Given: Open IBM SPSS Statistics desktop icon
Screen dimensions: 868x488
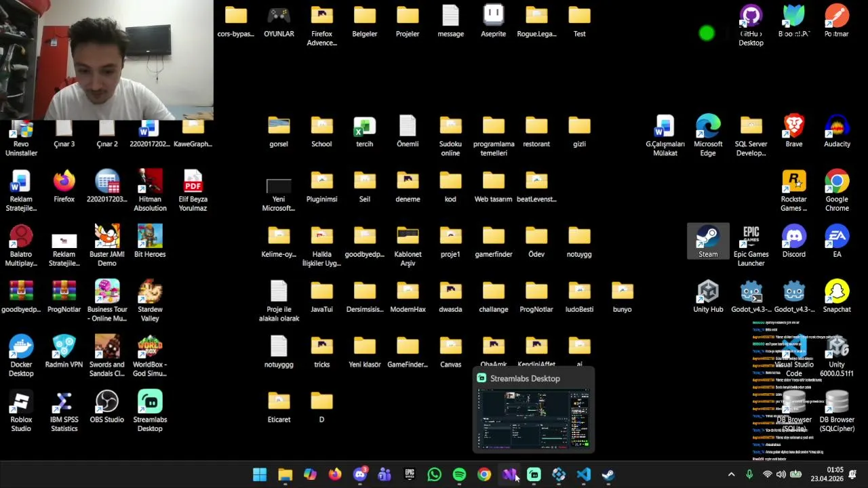Looking at the screenshot, I should [64, 411].
